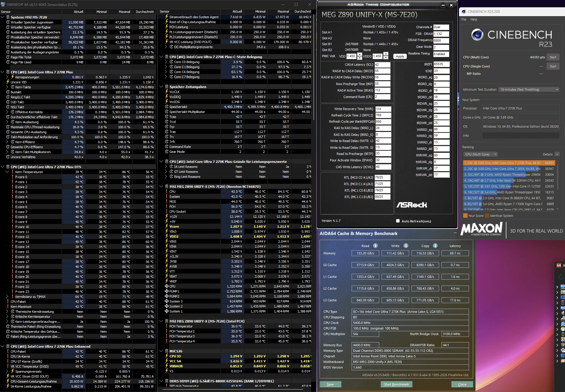
Task: Click the info icon next to Copy in AIDA64
Action: pos(435,246)
